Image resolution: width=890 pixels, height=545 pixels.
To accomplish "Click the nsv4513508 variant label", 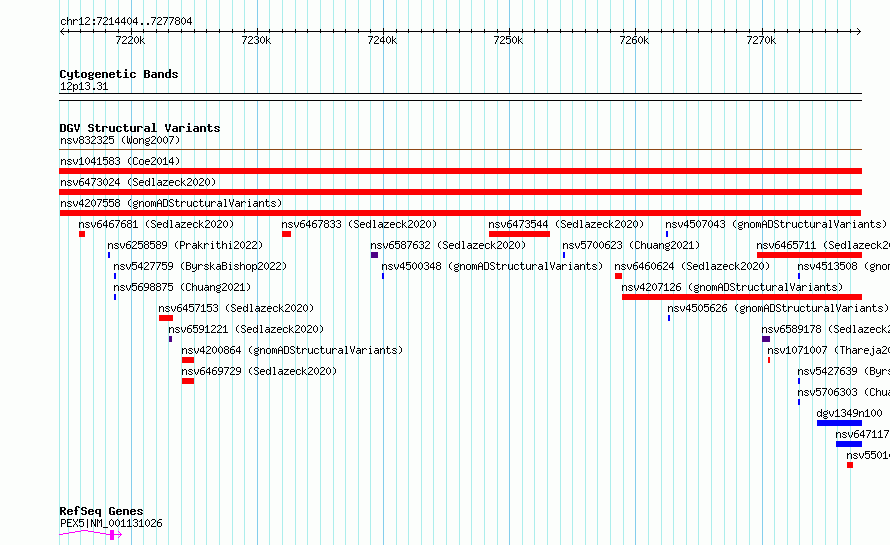I will coord(843,266).
